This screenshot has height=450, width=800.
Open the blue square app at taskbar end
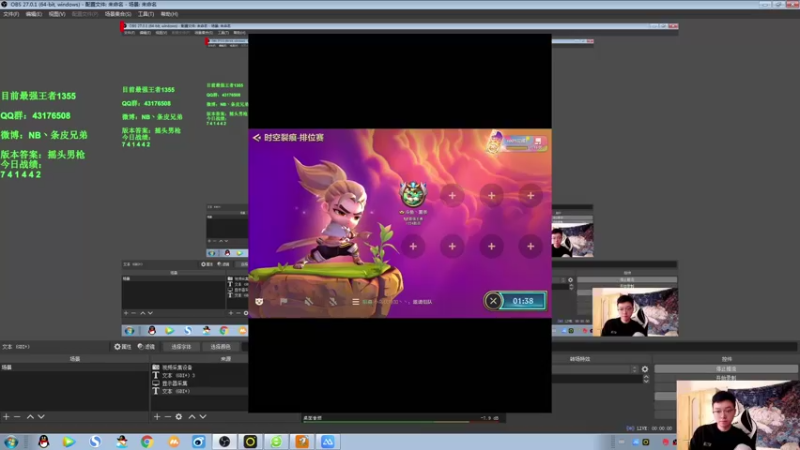tap(328, 442)
